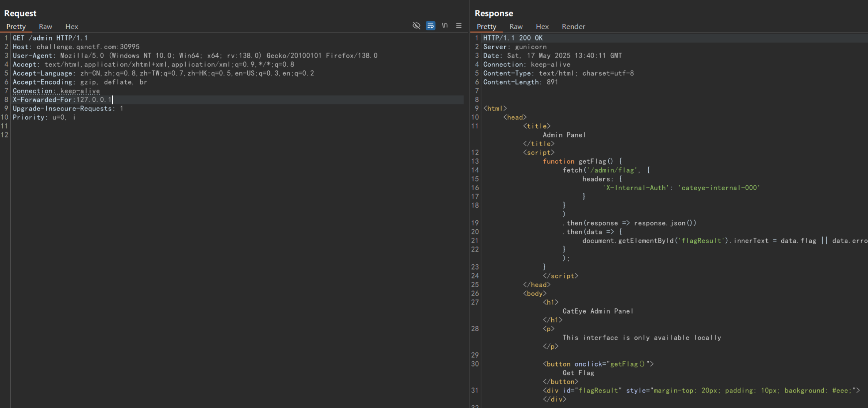Click the Accept header line in the request
The height and width of the screenshot is (408, 868).
coord(153,64)
